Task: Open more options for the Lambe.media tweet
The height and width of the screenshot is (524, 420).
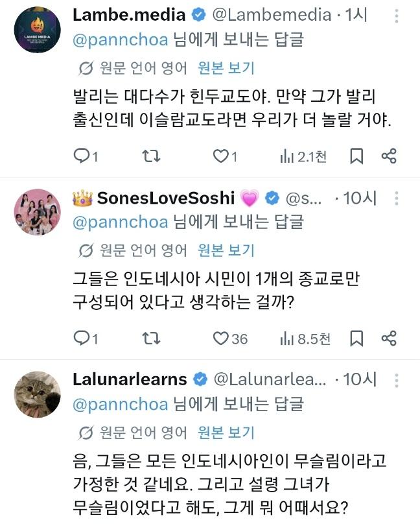Action: click(396, 16)
